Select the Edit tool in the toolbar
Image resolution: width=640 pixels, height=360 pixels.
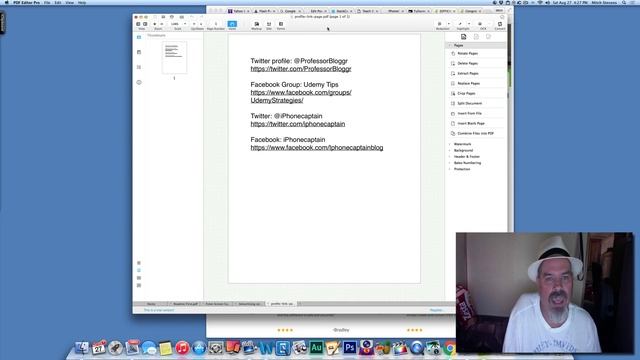(x=269, y=25)
